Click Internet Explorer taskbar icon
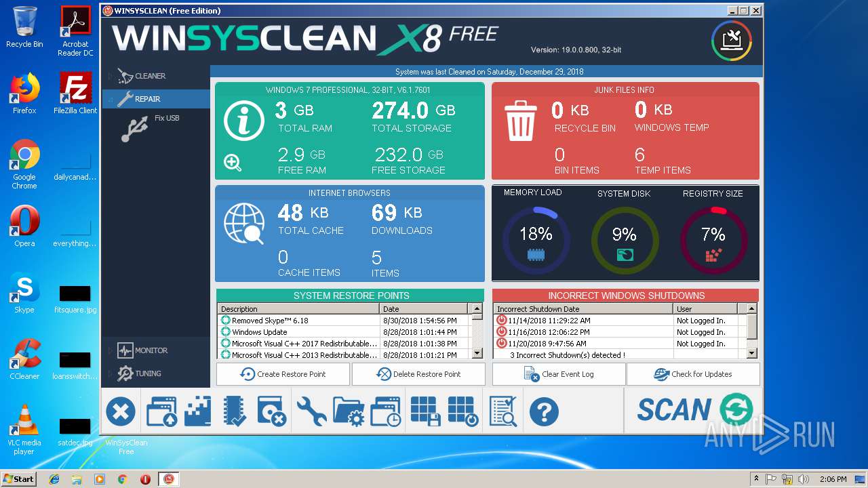Screen dimensions: 868x488 [54, 479]
